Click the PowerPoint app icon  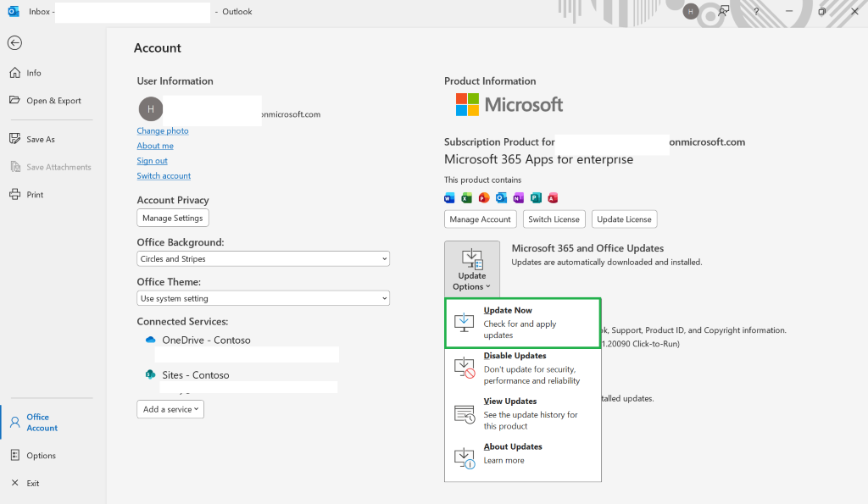point(484,198)
